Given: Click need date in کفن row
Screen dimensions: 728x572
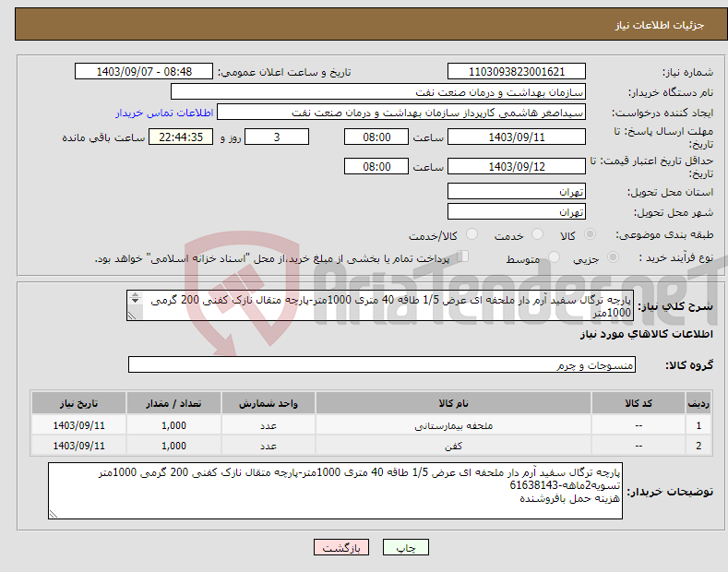Looking at the screenshot, I should (79, 446).
